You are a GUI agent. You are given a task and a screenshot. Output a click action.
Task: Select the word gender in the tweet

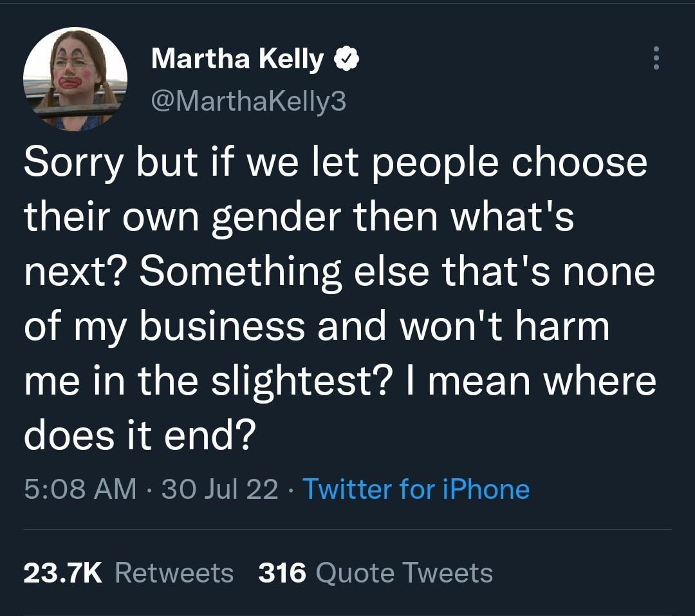click(270, 216)
